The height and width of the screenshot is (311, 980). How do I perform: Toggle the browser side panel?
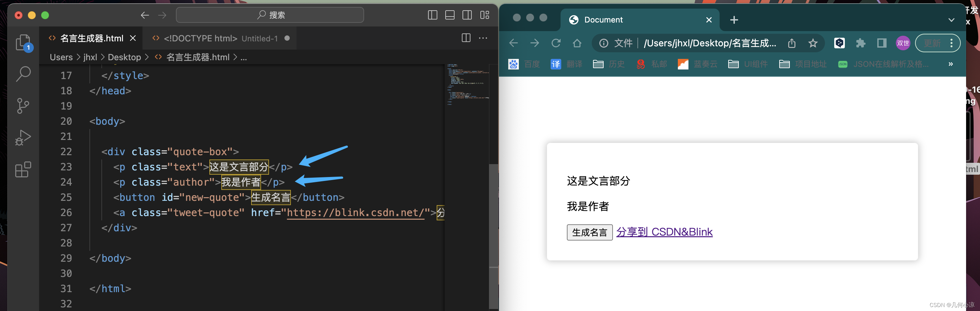pyautogui.click(x=882, y=43)
